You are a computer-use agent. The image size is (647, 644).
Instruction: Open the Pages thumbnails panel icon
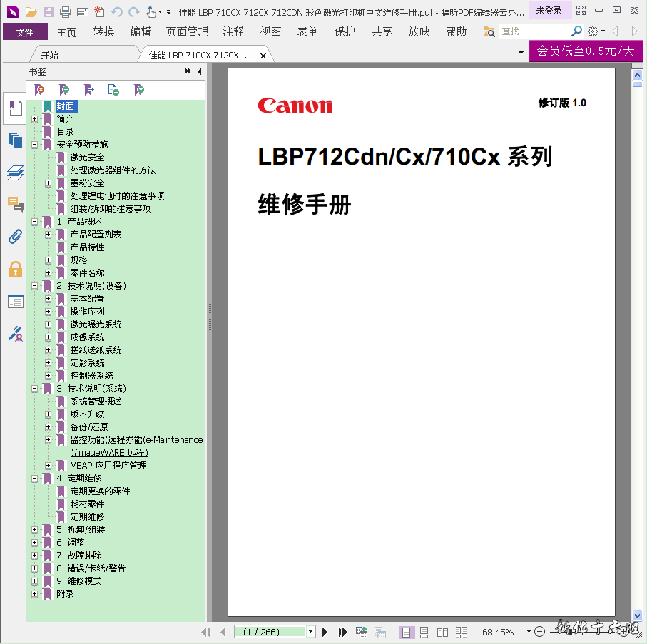pyautogui.click(x=15, y=140)
